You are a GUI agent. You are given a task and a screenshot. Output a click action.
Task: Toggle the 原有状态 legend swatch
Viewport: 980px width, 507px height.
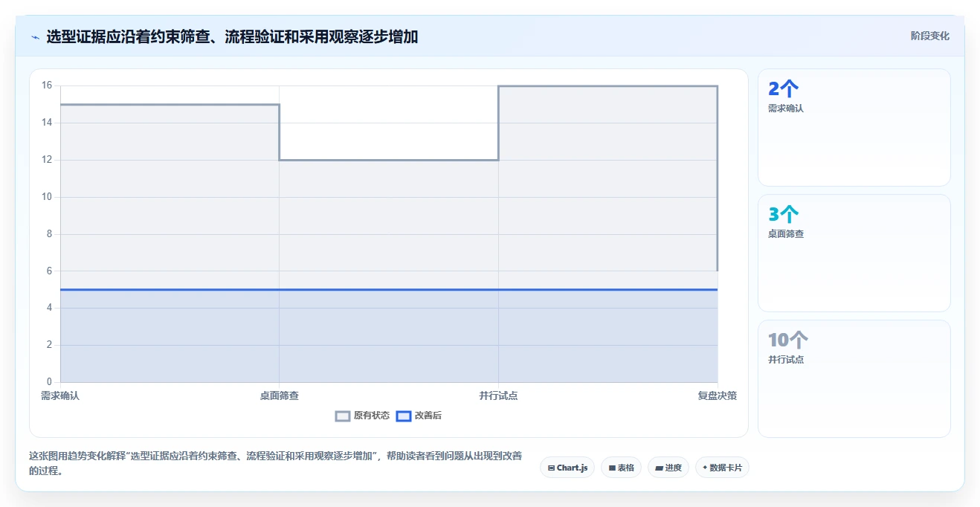[343, 416]
